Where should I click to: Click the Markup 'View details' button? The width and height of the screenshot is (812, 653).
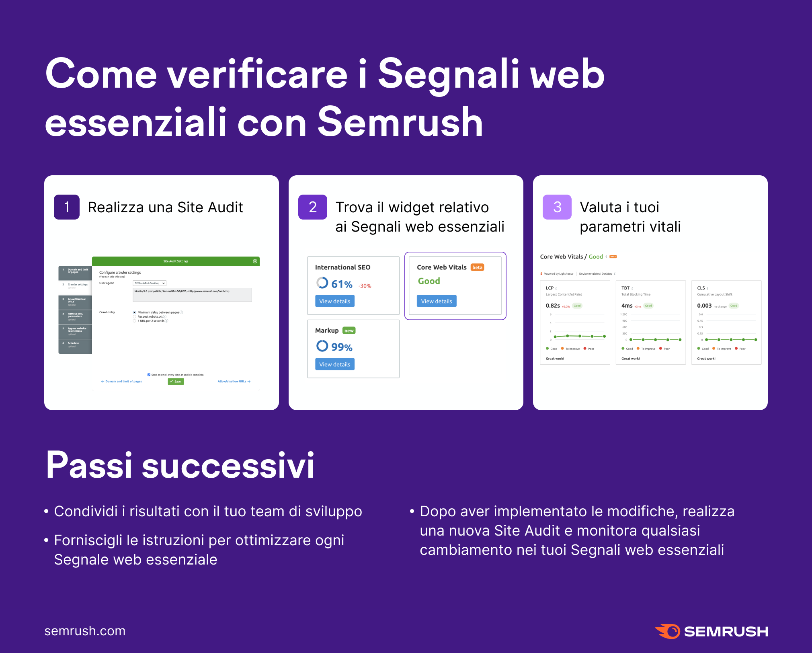(x=335, y=365)
